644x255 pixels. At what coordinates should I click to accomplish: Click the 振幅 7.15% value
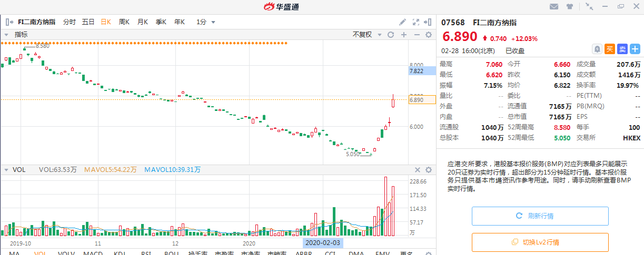coord(494,85)
